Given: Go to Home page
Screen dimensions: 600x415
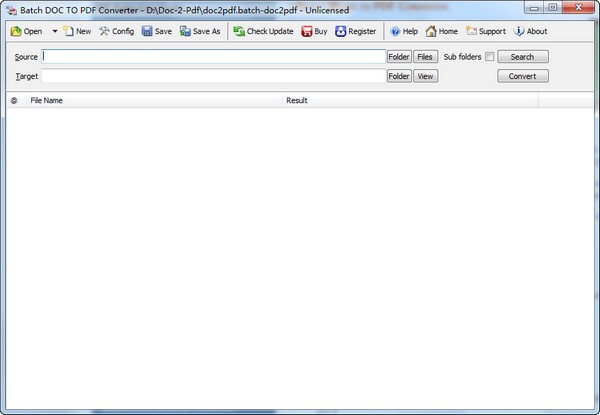Looking at the screenshot, I should (442, 31).
